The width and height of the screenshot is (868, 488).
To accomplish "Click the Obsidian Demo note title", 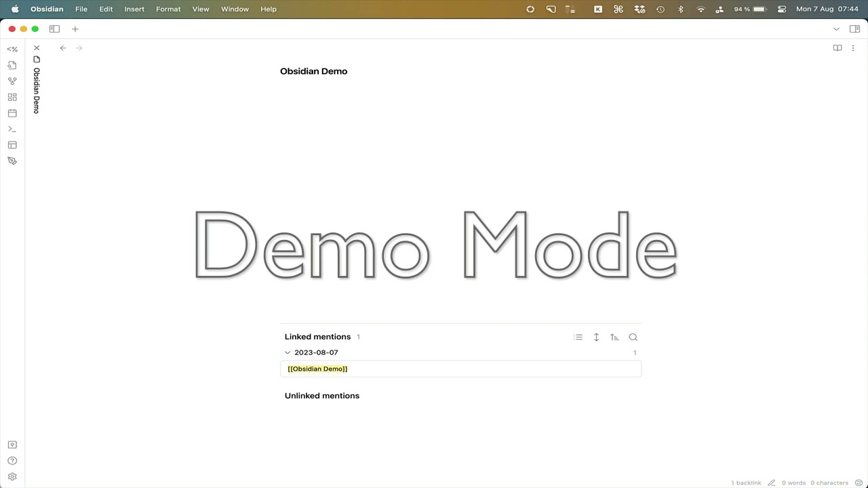I will click(313, 71).
